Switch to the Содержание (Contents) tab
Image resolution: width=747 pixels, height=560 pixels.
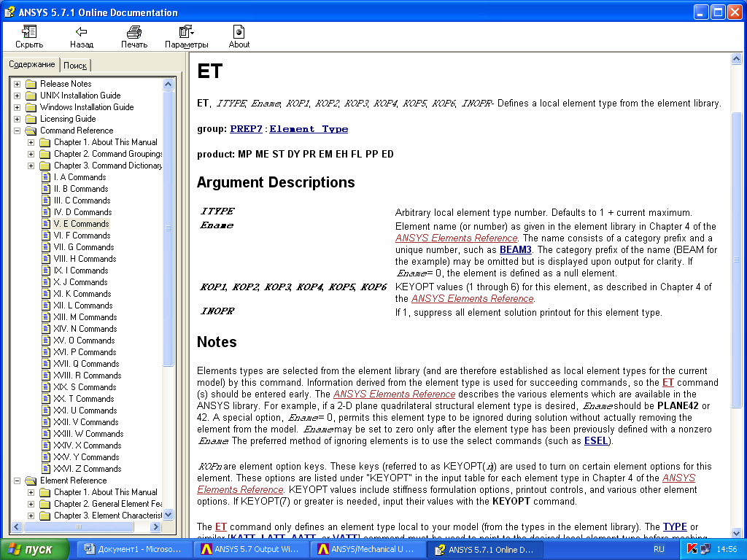32,64
